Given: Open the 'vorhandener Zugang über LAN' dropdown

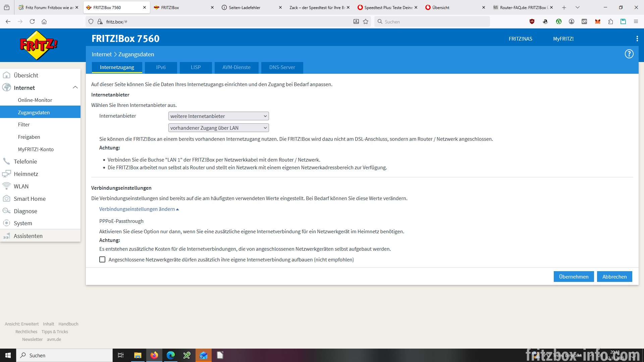Looking at the screenshot, I should (x=218, y=128).
